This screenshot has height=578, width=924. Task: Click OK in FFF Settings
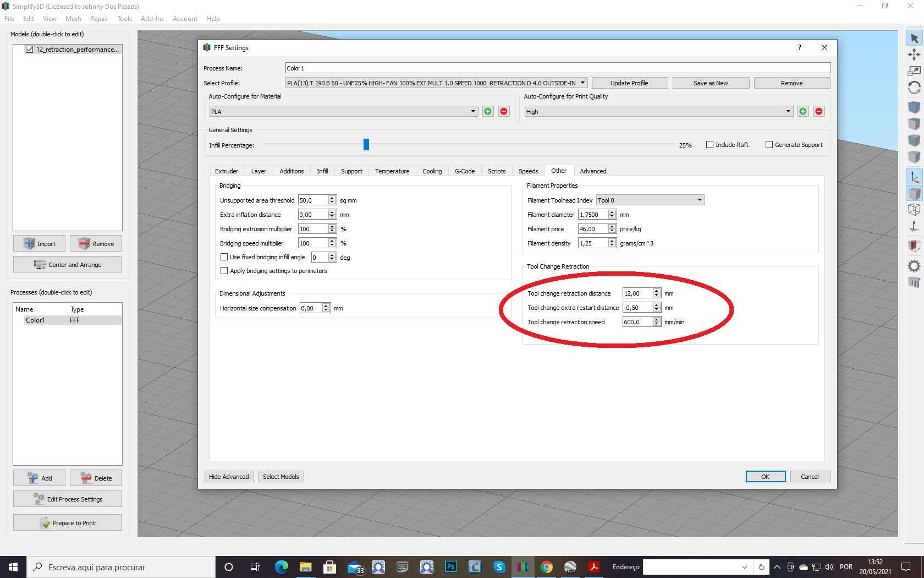pyautogui.click(x=766, y=477)
